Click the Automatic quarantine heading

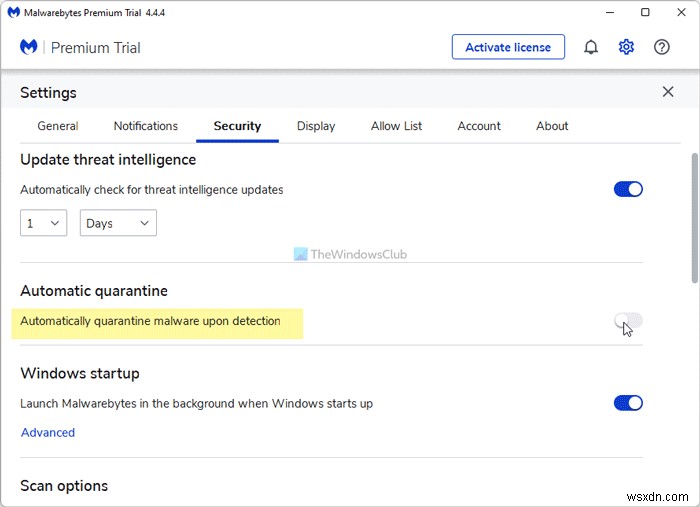(94, 291)
